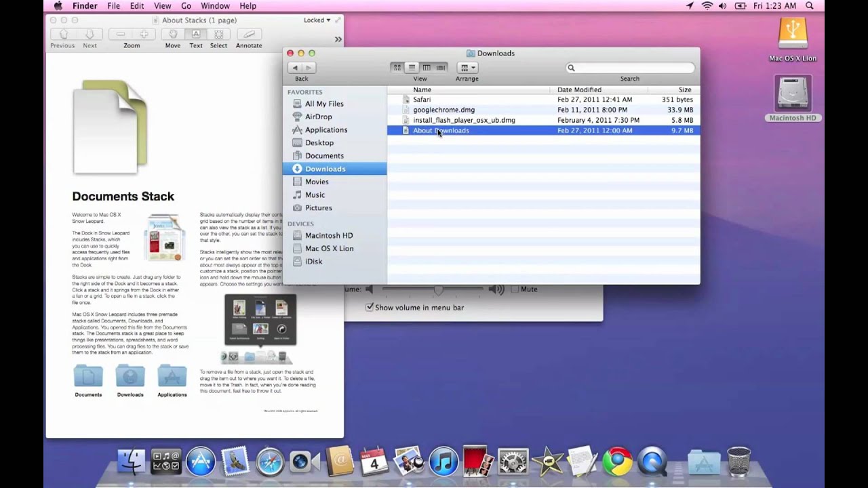Open Dashboard from the Dock
This screenshot has height=488, width=868.
pos(165,462)
